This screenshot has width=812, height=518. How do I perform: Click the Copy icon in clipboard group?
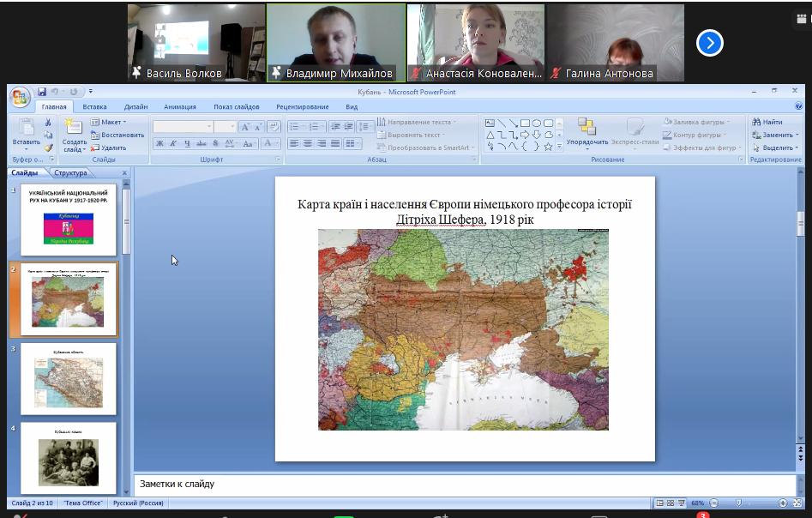coord(48,135)
